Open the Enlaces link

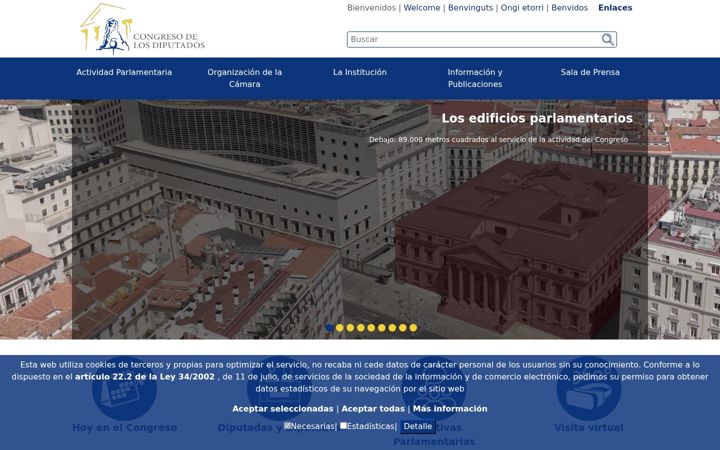click(615, 8)
